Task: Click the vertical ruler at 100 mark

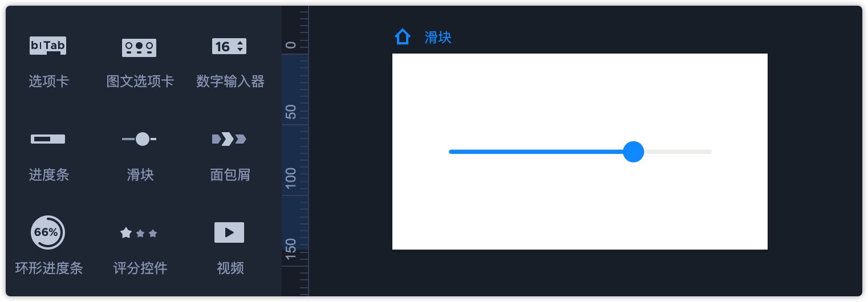Action: click(291, 178)
